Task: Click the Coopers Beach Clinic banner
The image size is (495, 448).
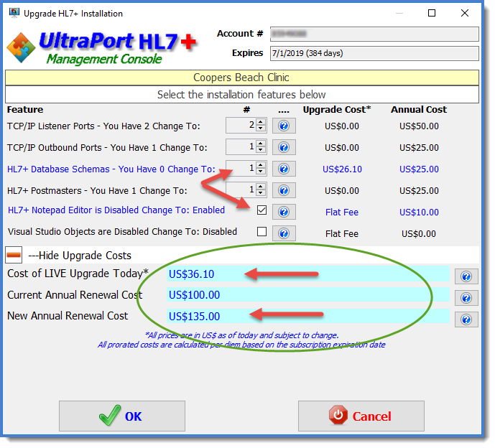Action: tap(242, 78)
